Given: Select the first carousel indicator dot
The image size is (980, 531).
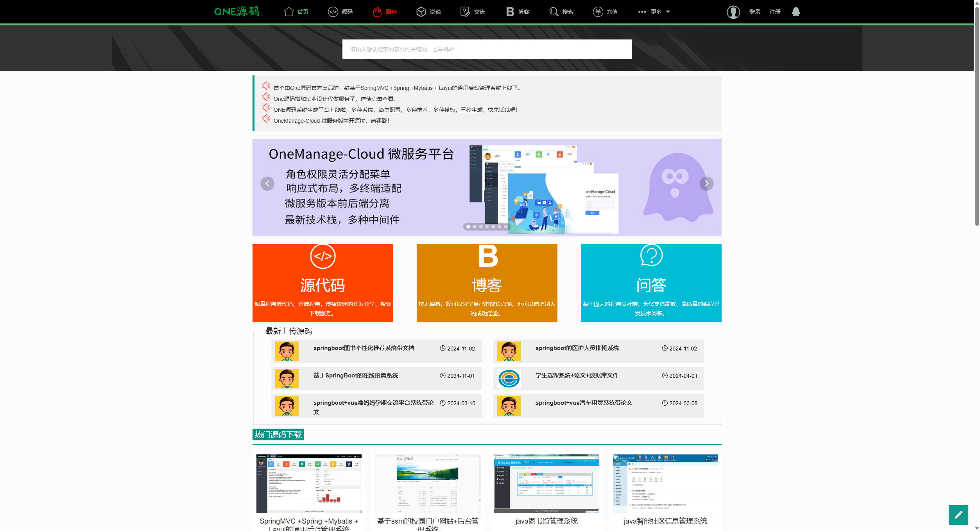Looking at the screenshot, I should [468, 227].
